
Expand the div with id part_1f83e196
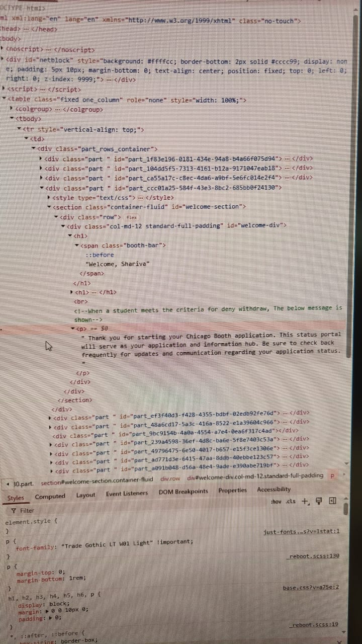coord(41,159)
